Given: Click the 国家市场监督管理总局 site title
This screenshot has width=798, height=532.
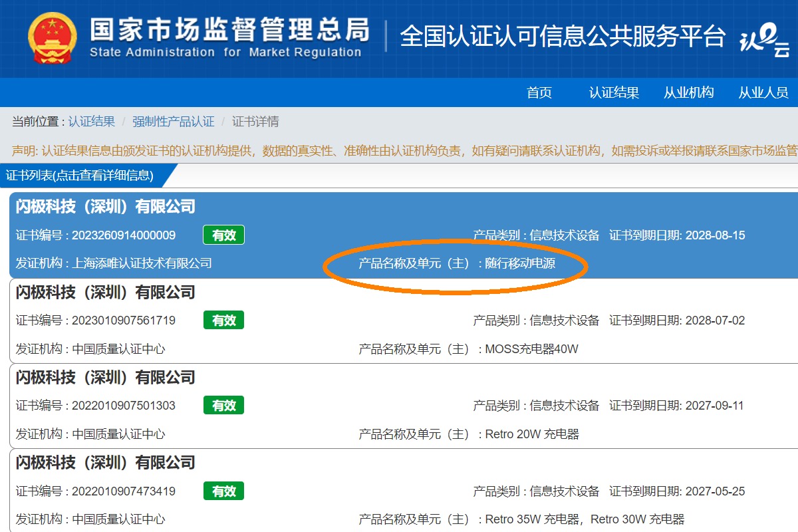Looking at the screenshot, I should click(x=229, y=29).
